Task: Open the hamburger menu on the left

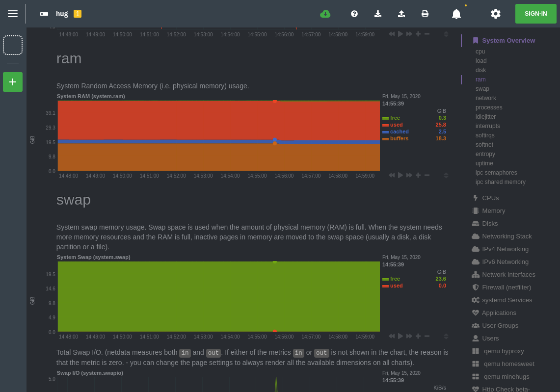Action: 13,14
